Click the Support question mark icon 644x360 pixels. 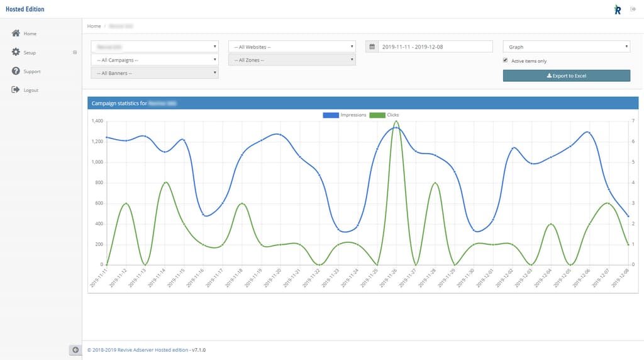[x=16, y=70]
